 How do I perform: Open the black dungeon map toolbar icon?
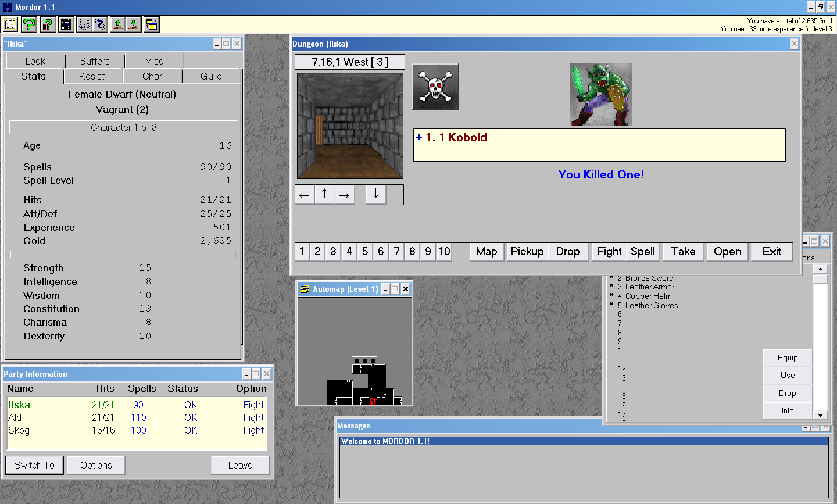pyautogui.click(x=66, y=24)
